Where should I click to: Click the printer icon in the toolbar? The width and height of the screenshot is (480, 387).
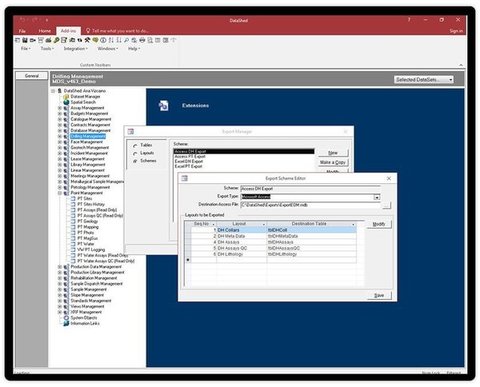[x=142, y=40]
